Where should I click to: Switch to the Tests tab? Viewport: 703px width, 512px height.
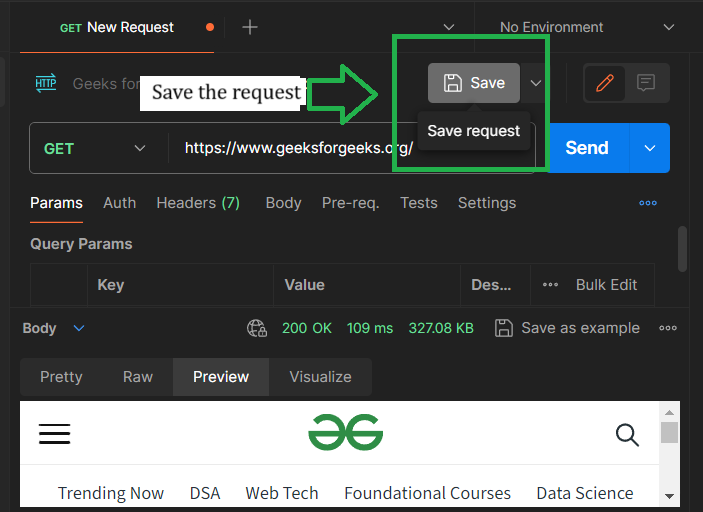418,203
